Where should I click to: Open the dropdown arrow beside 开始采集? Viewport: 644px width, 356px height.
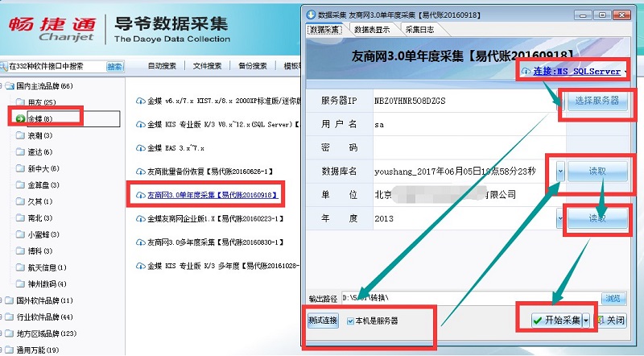tap(587, 321)
